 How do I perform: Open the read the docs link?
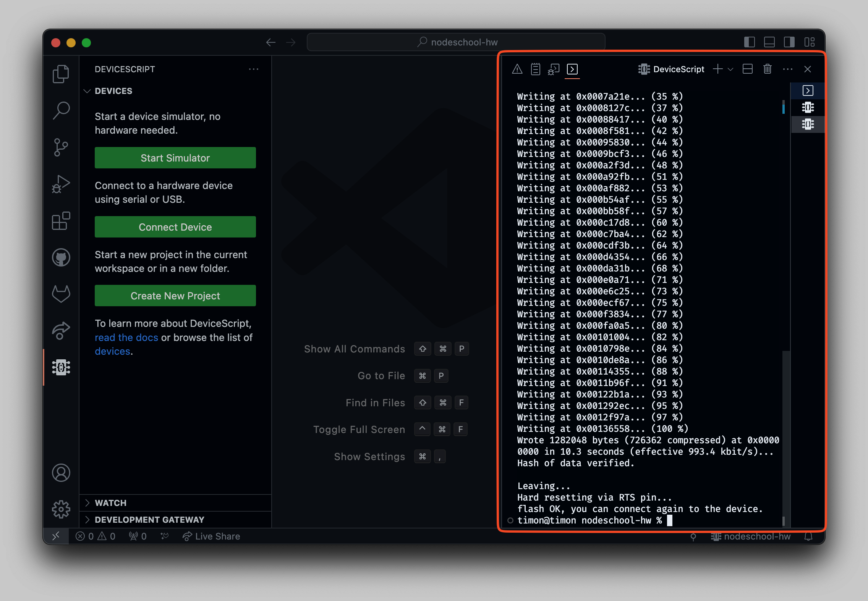[126, 338]
